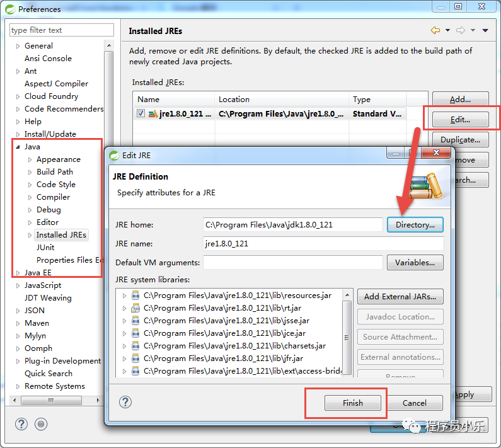501x448 pixels.
Task: Select Code Style in the tree
Action: pyautogui.click(x=56, y=185)
